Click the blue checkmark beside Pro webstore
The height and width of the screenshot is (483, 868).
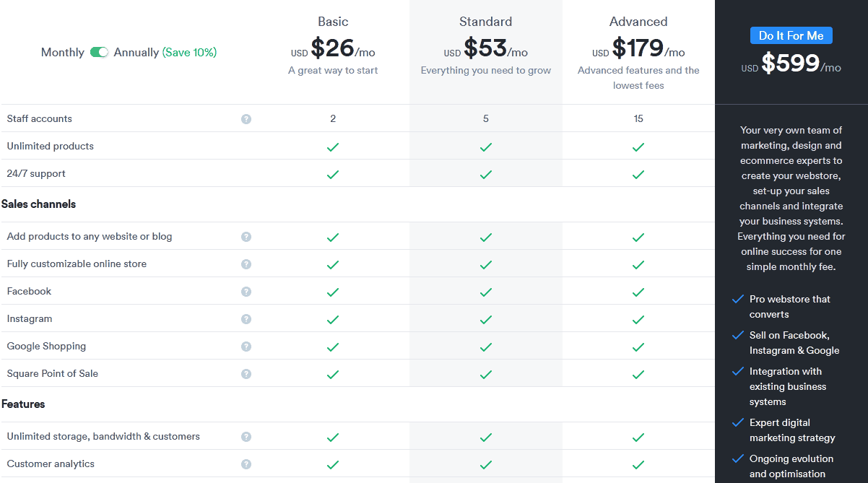click(738, 299)
